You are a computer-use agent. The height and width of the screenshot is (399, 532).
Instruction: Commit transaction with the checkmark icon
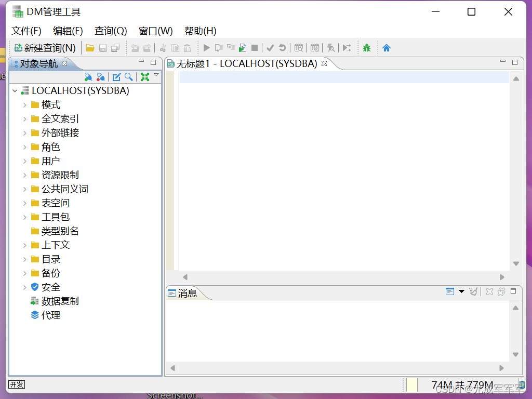click(270, 48)
